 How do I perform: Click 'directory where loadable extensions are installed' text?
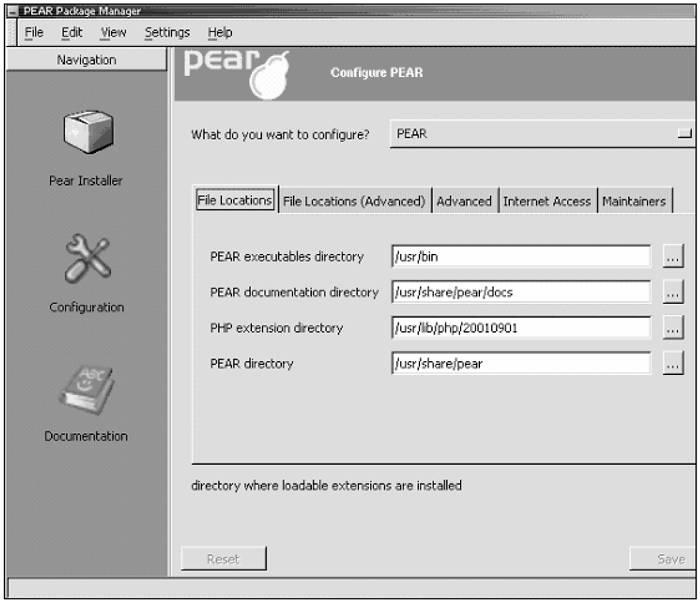click(x=326, y=485)
